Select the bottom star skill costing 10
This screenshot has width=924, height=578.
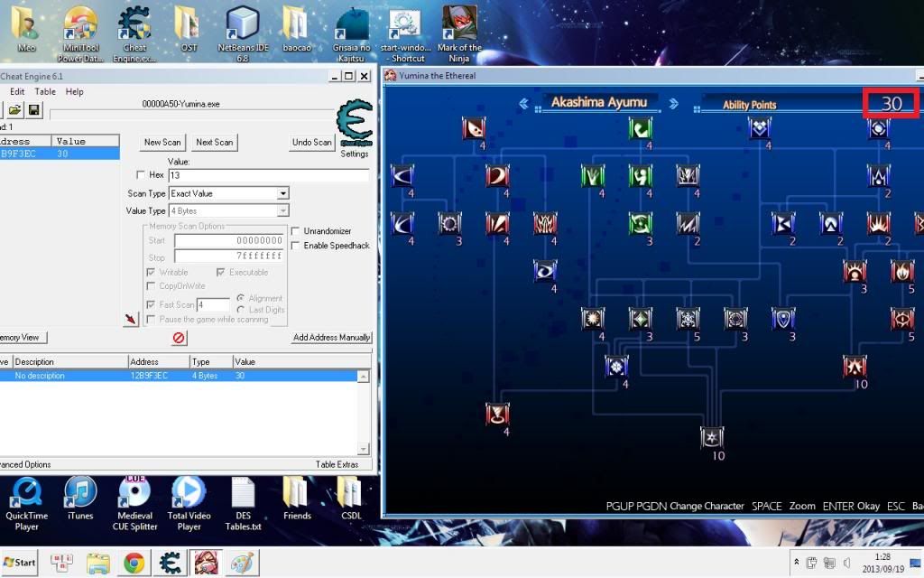pos(712,438)
